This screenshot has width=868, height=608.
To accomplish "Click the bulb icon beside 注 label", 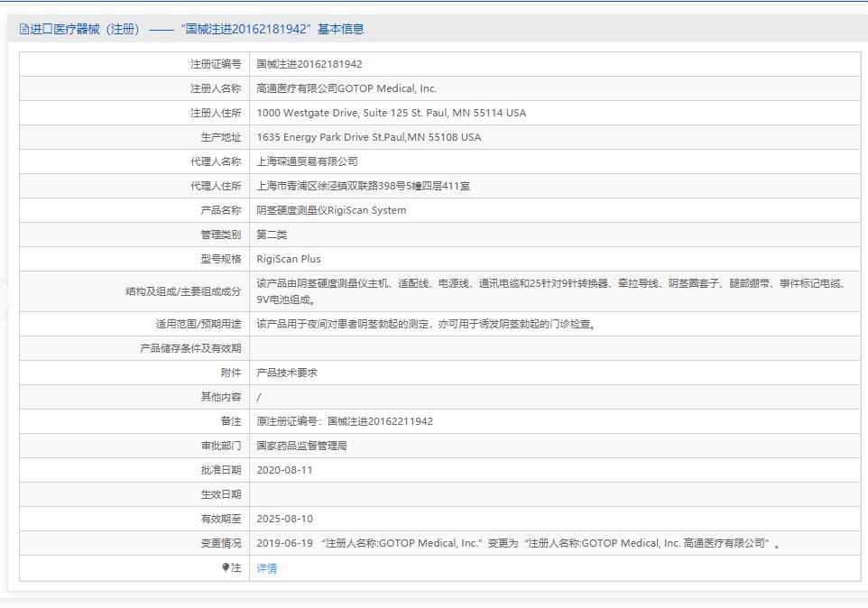I will pos(226,567).
